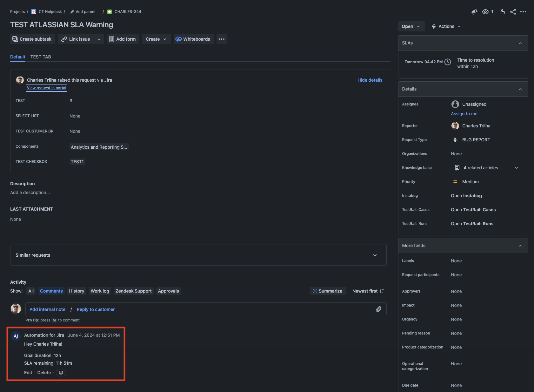This screenshot has height=392, width=534.
Task: Click Open TestRail: Runs link
Action: [x=472, y=224]
